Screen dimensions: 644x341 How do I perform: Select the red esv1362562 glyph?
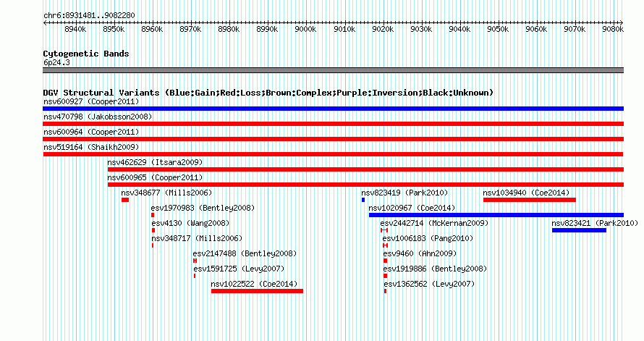(x=385, y=291)
